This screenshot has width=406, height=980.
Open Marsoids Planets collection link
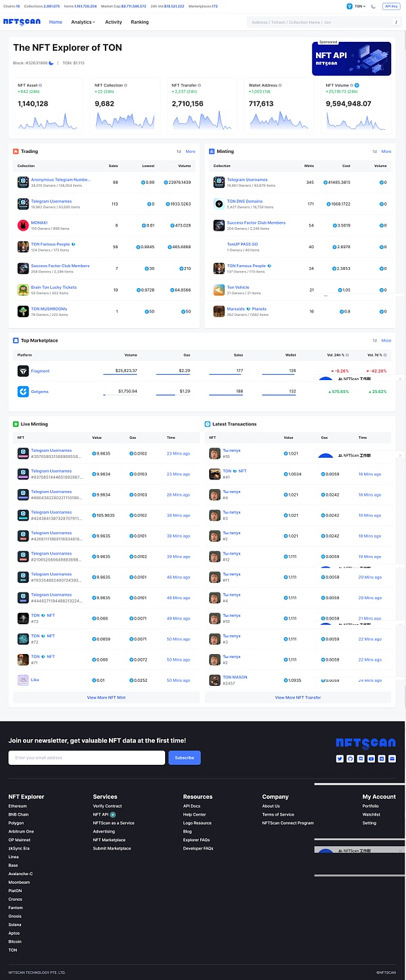tap(246, 309)
